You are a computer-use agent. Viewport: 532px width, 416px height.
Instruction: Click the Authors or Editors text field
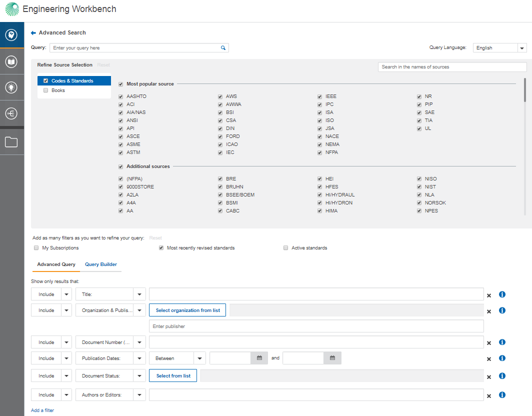(x=316, y=394)
